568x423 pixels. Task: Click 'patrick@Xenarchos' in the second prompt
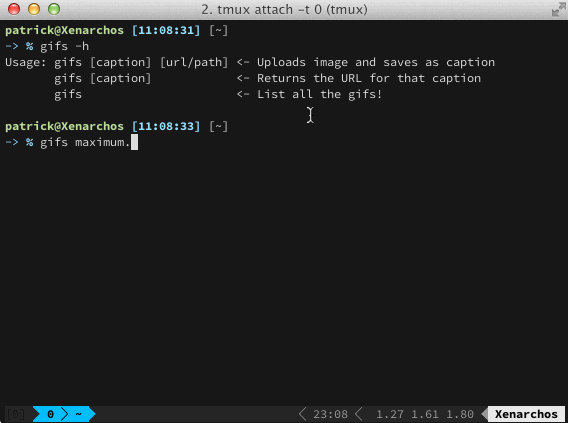pyautogui.click(x=64, y=126)
